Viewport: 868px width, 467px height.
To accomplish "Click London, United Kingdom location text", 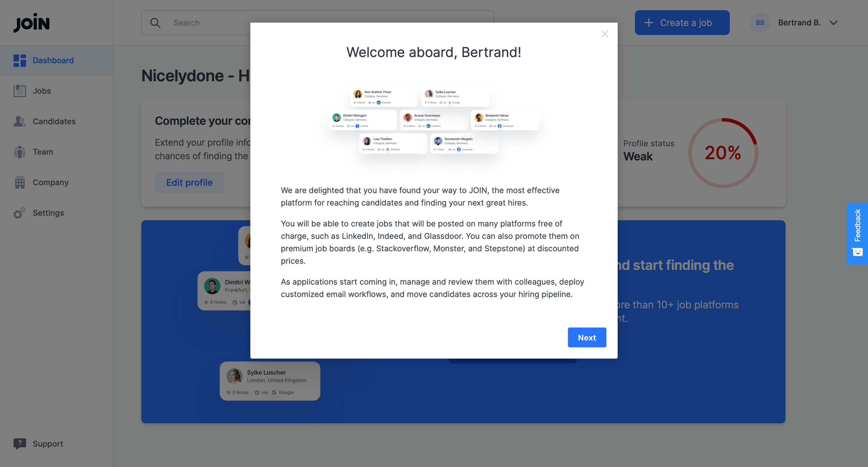I will [277, 380].
